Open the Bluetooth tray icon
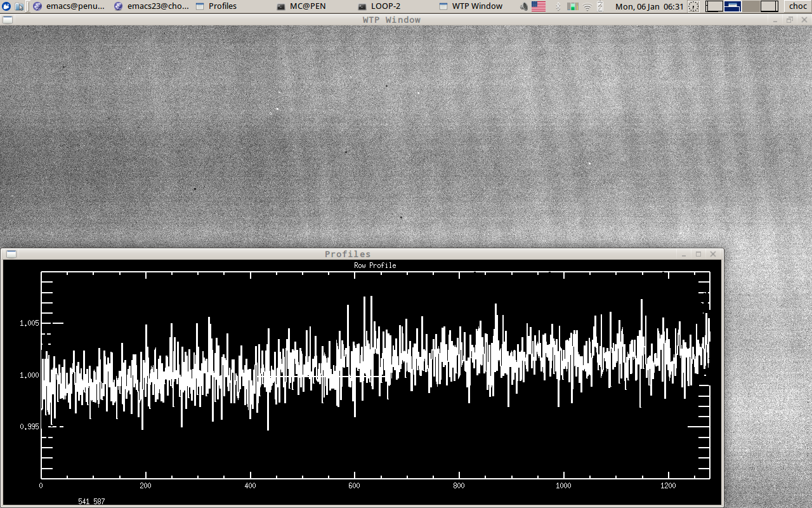The width and height of the screenshot is (812, 508). click(558, 6)
